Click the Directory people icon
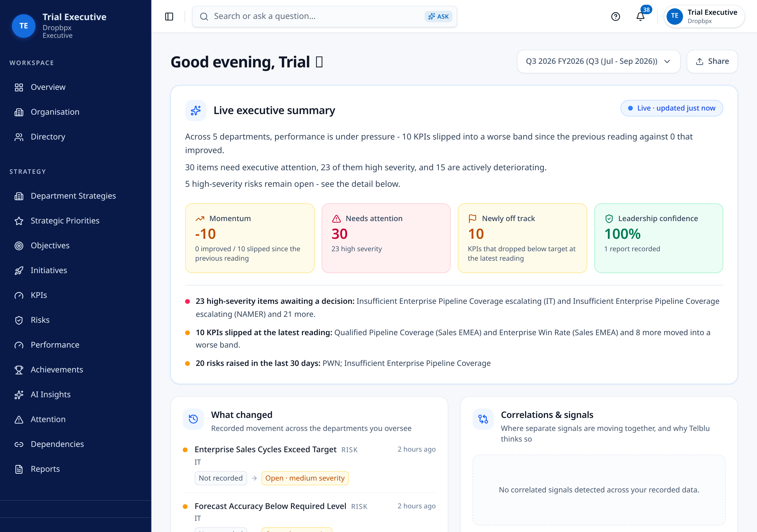The width and height of the screenshot is (757, 532). click(x=19, y=137)
